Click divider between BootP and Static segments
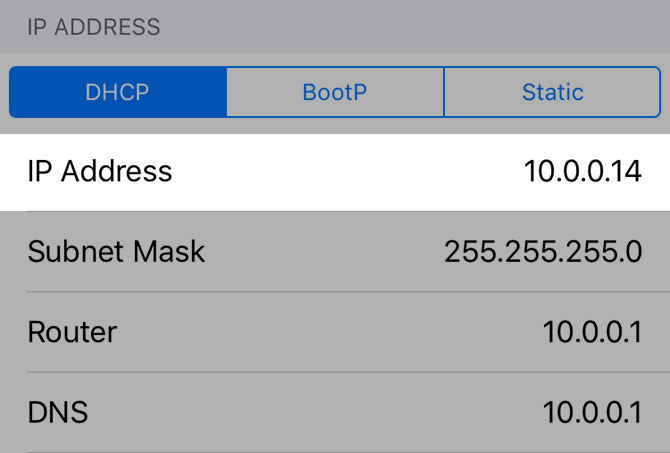This screenshot has height=453, width=670. click(444, 93)
